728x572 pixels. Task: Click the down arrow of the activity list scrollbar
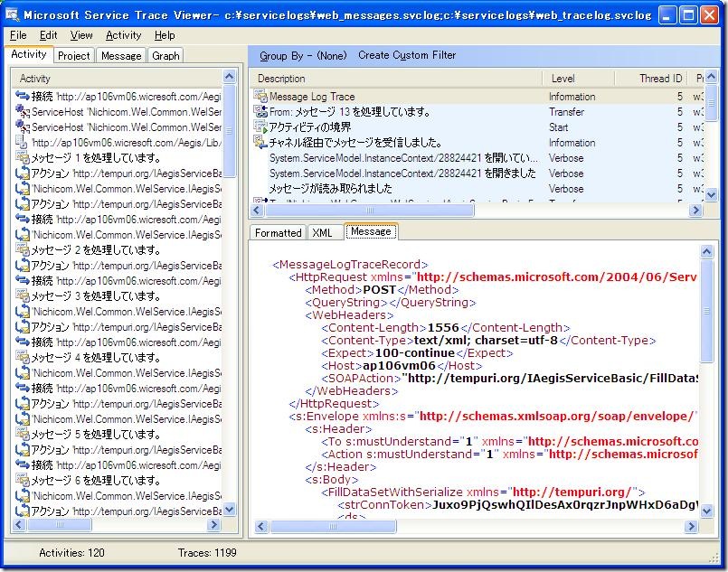230,510
